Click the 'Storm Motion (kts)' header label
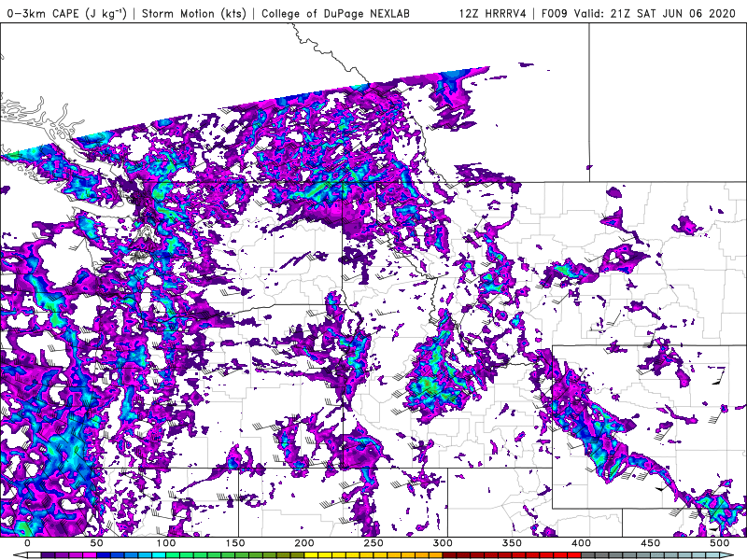The height and width of the screenshot is (560, 747). pos(194,13)
